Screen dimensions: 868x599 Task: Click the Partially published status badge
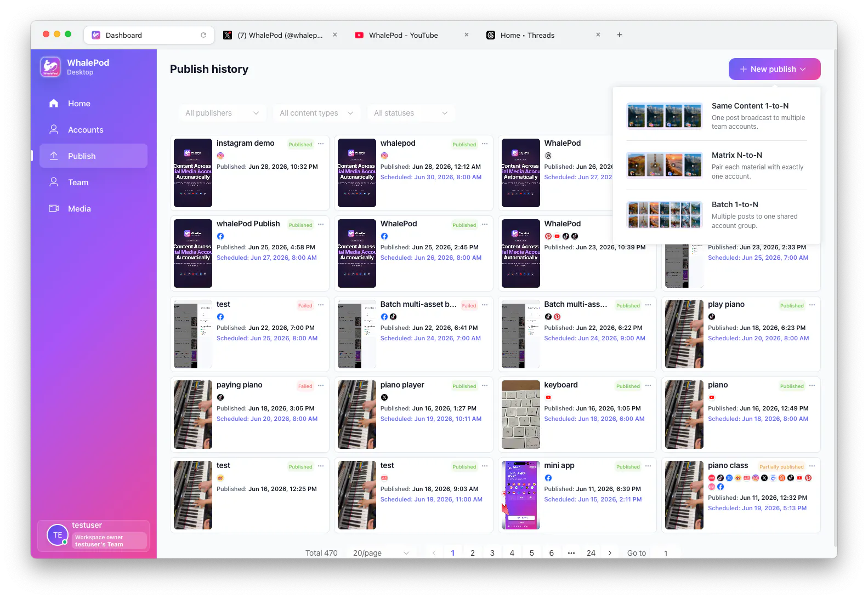[781, 467]
